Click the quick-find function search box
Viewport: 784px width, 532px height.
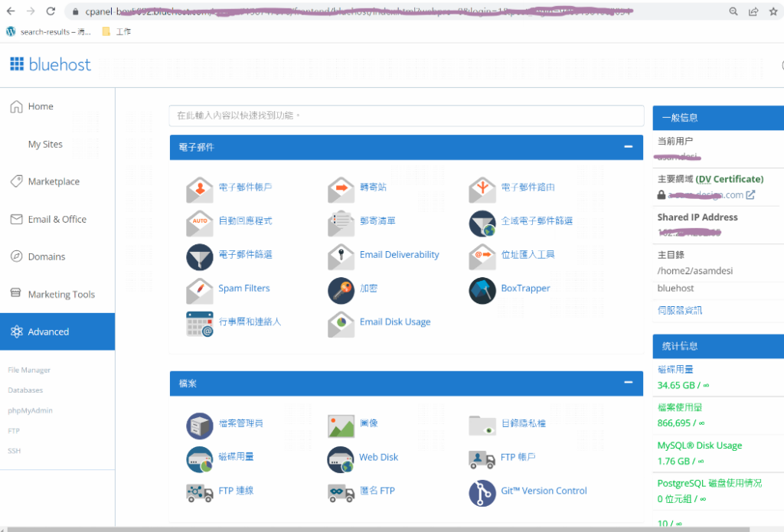[x=406, y=116]
